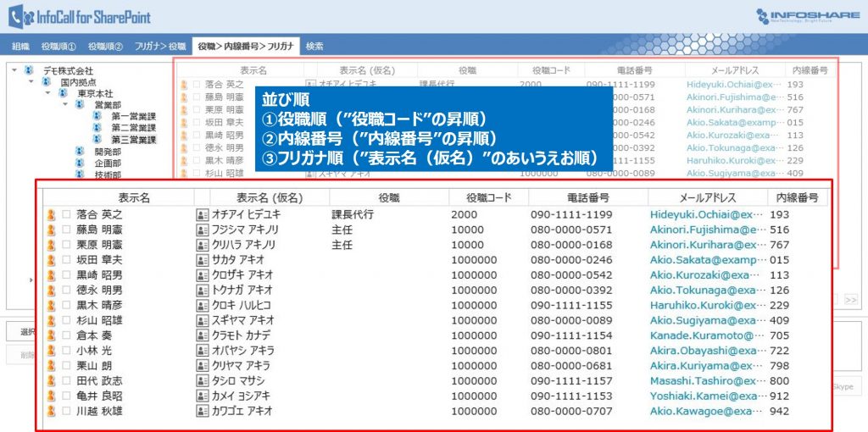868x432 pixels.
Task: Select the checkbox for 亀井 良昭
Action: 66,396
